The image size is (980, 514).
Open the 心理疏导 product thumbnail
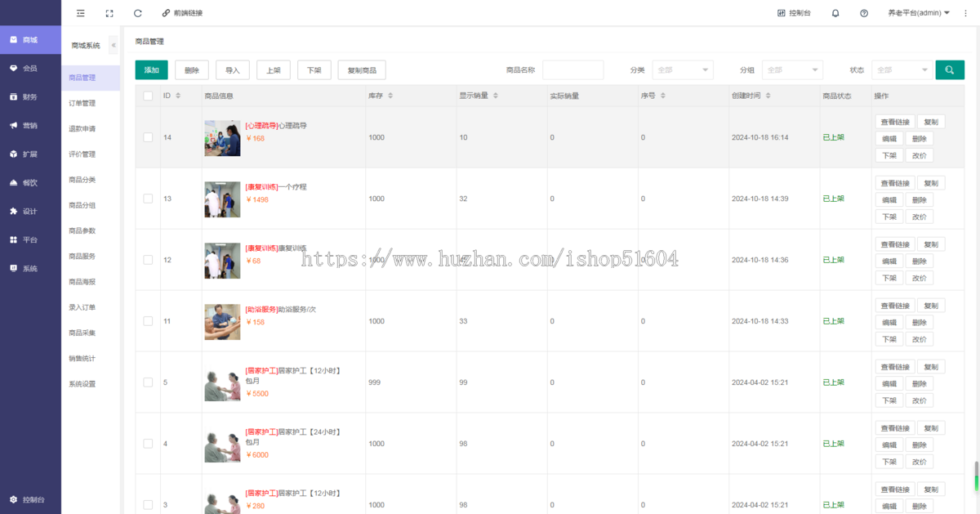tap(222, 137)
